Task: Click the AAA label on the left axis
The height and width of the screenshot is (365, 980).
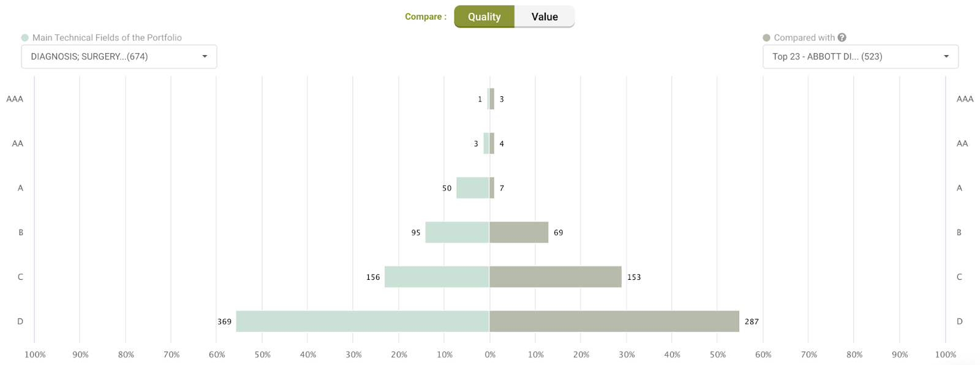Action: pyautogui.click(x=15, y=99)
